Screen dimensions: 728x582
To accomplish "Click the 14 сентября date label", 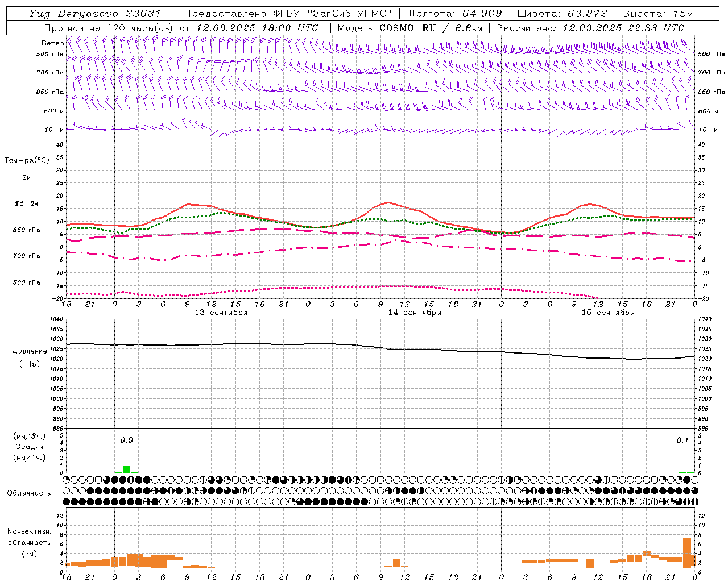I will 415,313.
